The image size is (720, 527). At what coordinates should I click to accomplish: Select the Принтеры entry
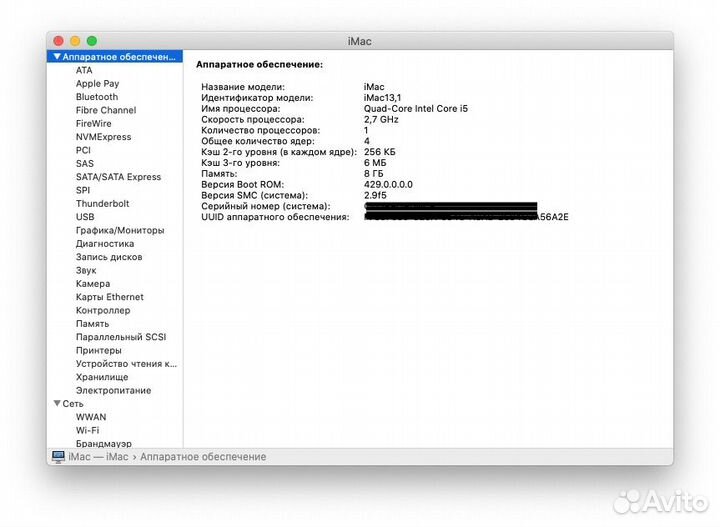pyautogui.click(x=99, y=350)
